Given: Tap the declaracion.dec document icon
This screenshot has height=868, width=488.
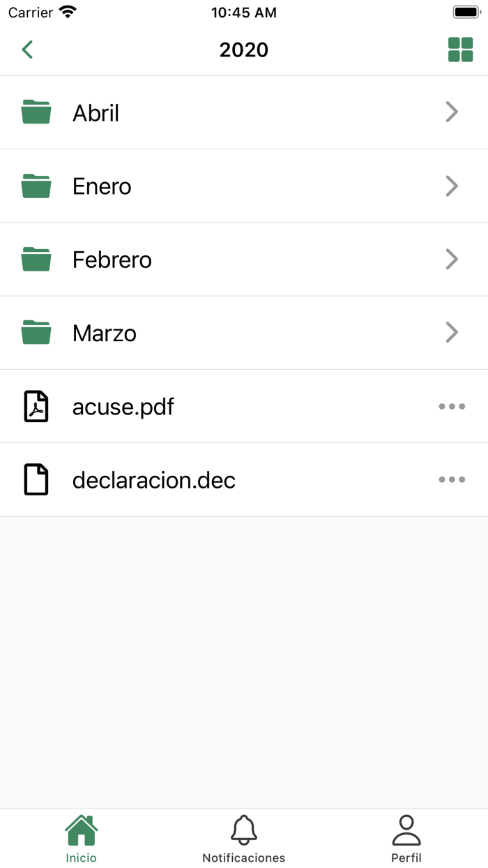Looking at the screenshot, I should 36,479.
